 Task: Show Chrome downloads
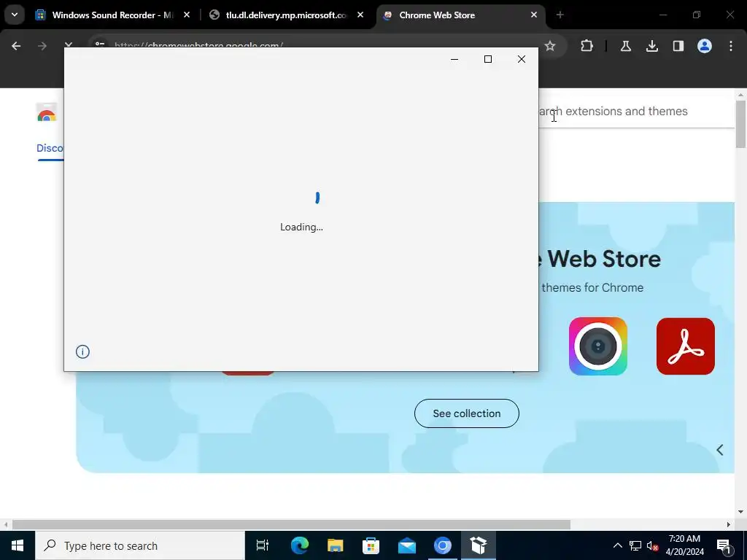[651, 46]
